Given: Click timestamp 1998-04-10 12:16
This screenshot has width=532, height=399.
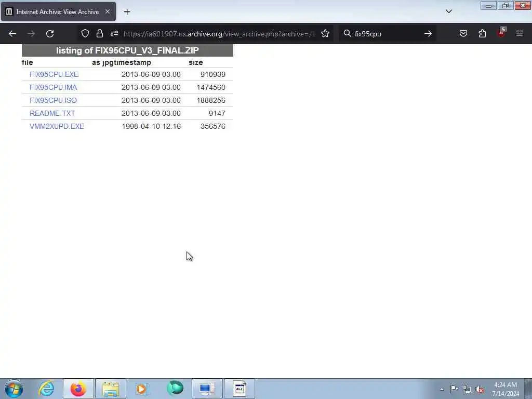Looking at the screenshot, I should pyautogui.click(x=151, y=126).
